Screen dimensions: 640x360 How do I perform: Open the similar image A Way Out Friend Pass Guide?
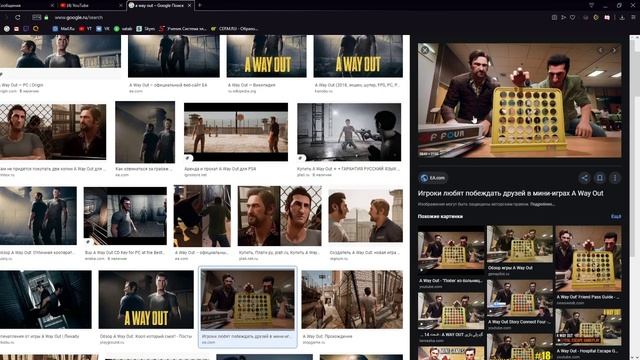pos(588,258)
